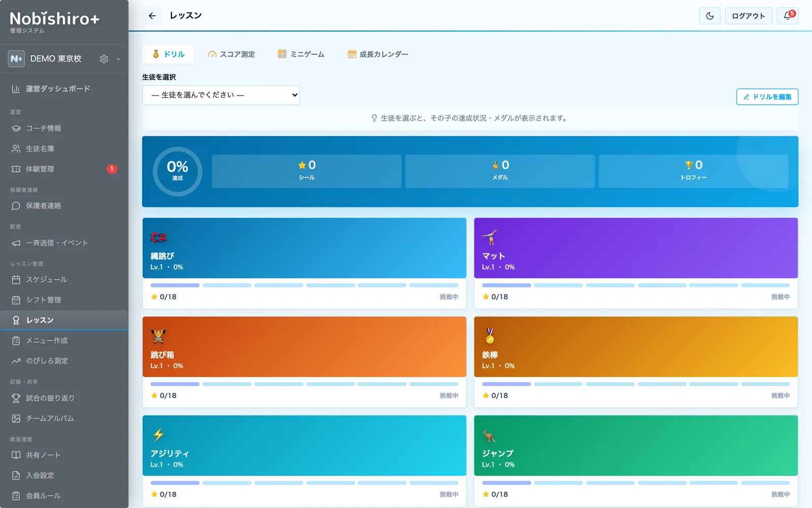This screenshot has width=812, height=508.
Task: Open 体験管理 sidebar entry
Action: coord(64,169)
